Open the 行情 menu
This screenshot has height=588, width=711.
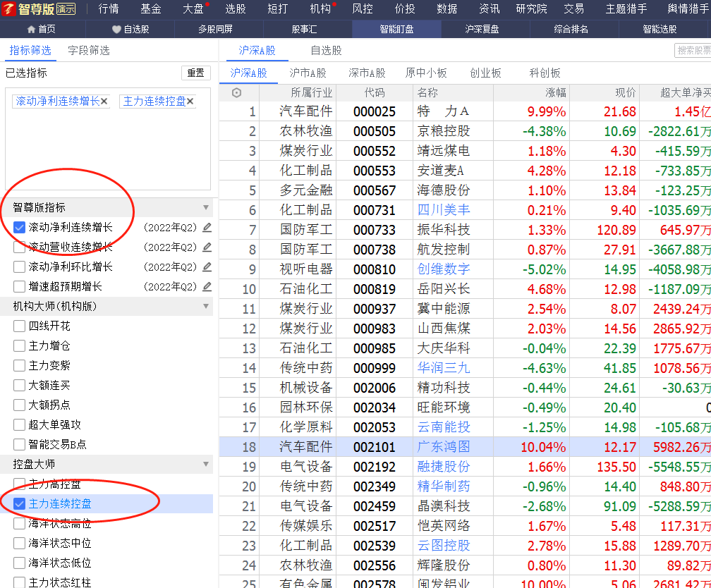pos(109,8)
